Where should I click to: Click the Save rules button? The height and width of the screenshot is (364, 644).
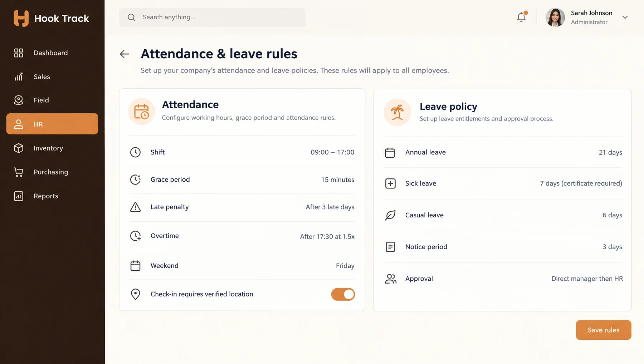(x=604, y=330)
